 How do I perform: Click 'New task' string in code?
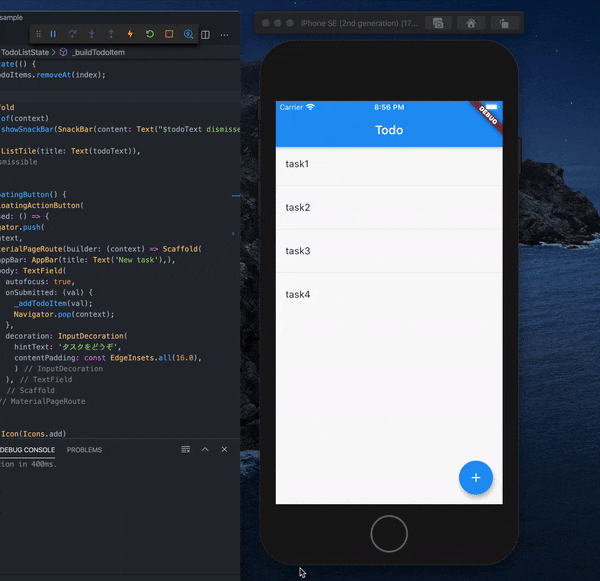pyautogui.click(x=136, y=260)
